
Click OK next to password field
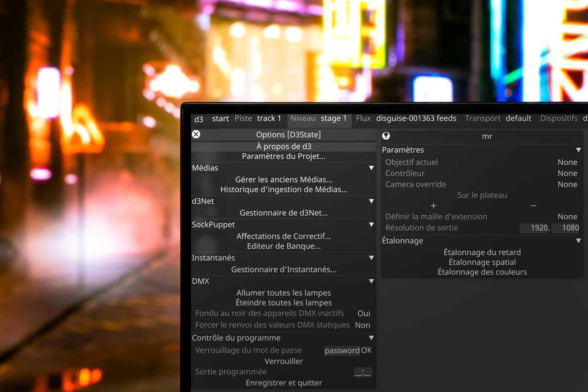[367, 350]
